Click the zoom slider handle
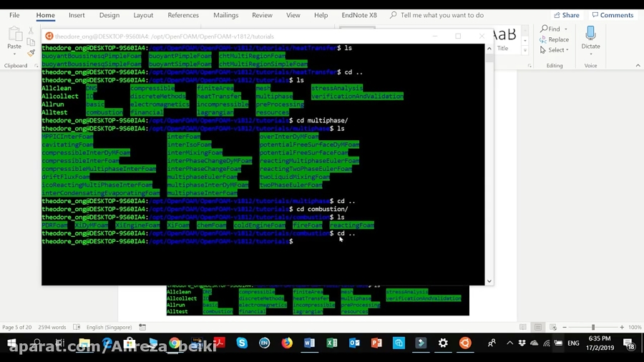The height and width of the screenshot is (362, 644). click(593, 327)
